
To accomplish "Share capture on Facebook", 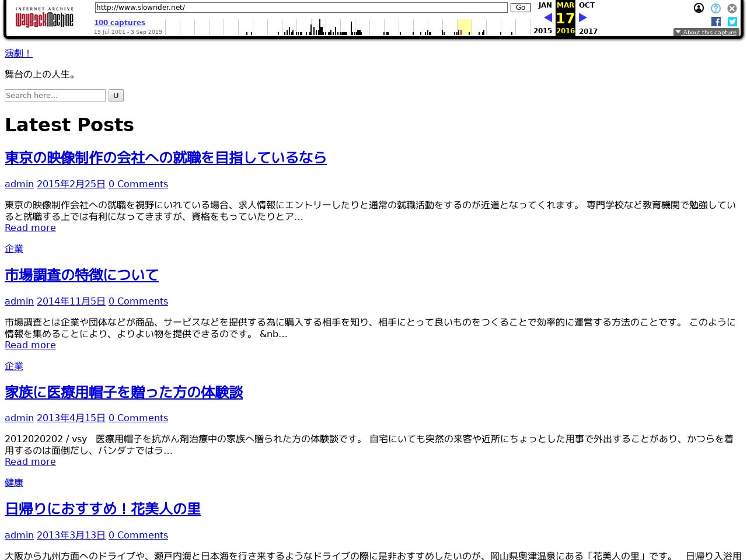I will (x=716, y=22).
